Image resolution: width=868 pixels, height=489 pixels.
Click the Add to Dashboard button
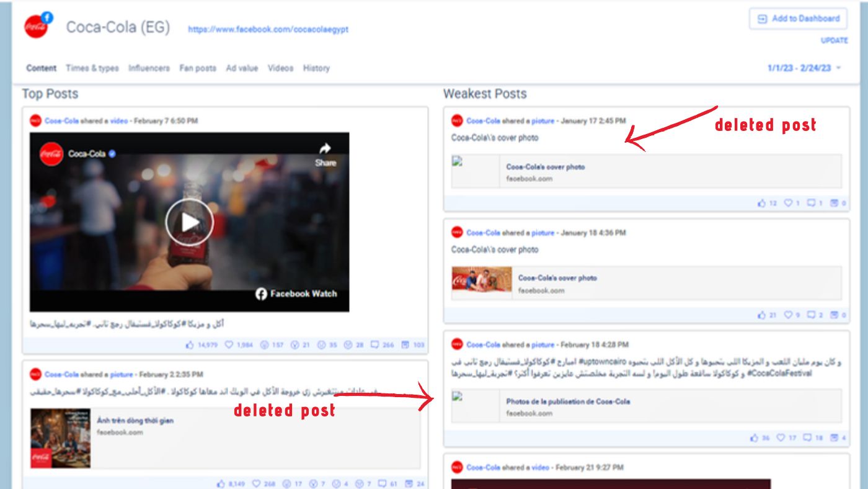[x=798, y=19]
